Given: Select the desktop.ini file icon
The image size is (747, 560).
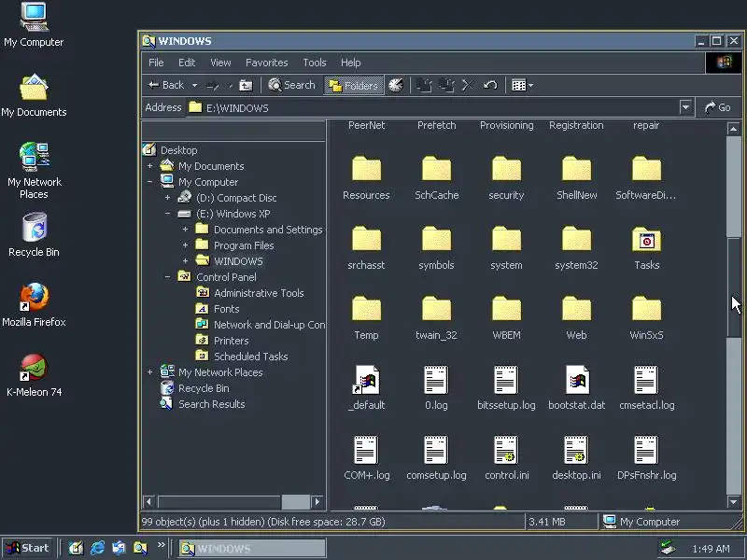Looking at the screenshot, I should point(576,450).
